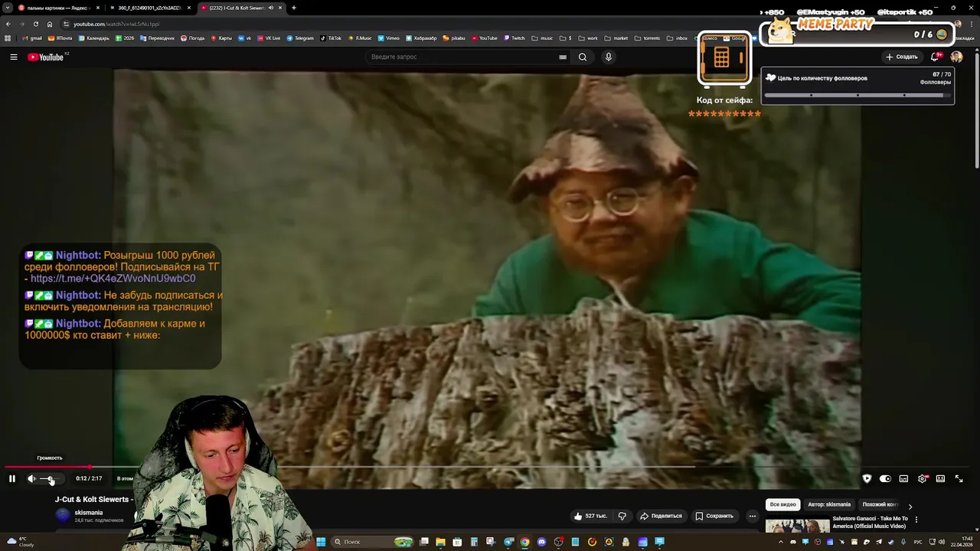Toggle the autoplay switch in the player
Image resolution: width=980 pixels, height=551 pixels.
point(885,479)
